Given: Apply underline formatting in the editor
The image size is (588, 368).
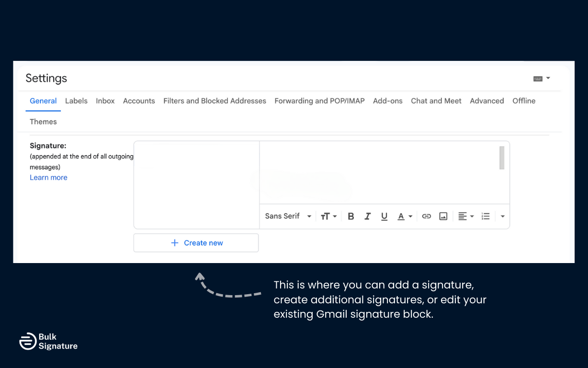Looking at the screenshot, I should tap(384, 216).
